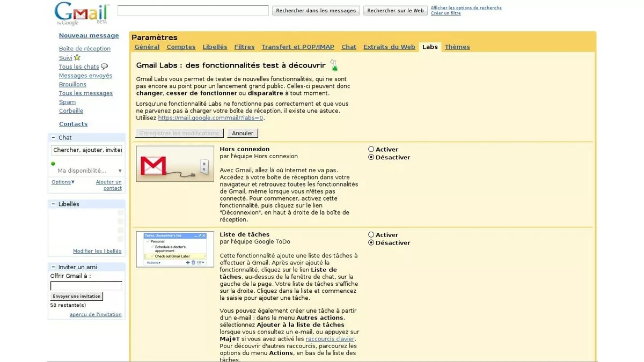Open the Modifier les libellés link

98,250
